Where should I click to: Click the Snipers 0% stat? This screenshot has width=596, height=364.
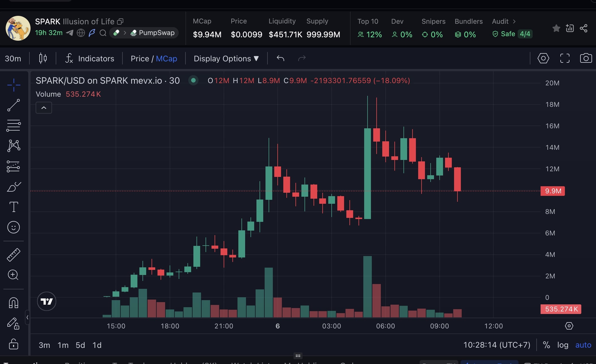click(432, 34)
